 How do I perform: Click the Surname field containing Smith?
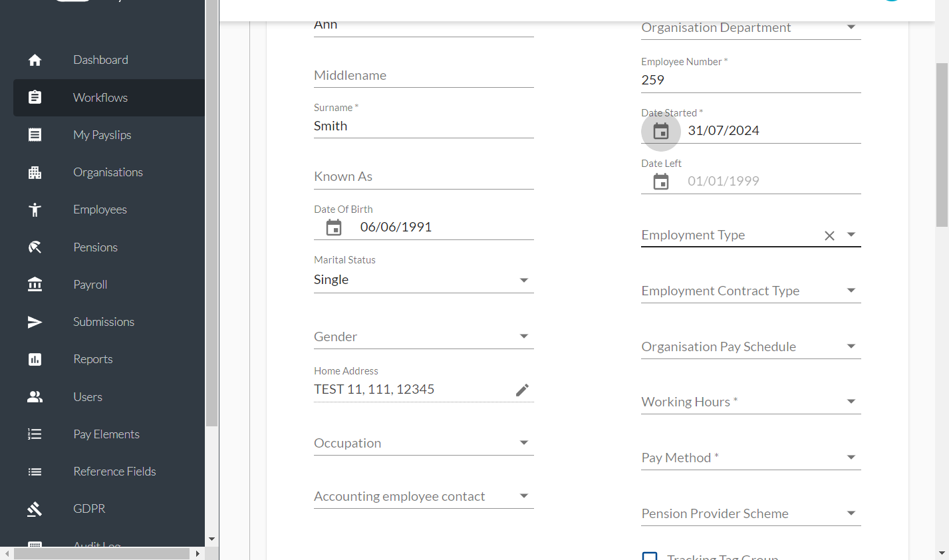(424, 126)
